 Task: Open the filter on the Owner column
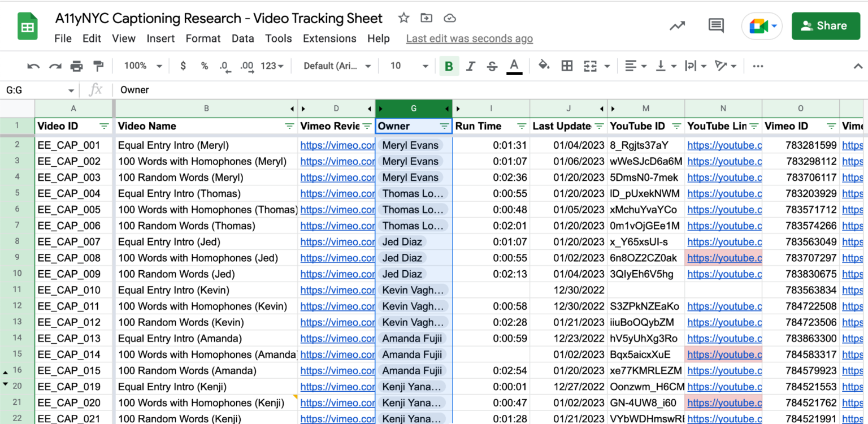[445, 126]
